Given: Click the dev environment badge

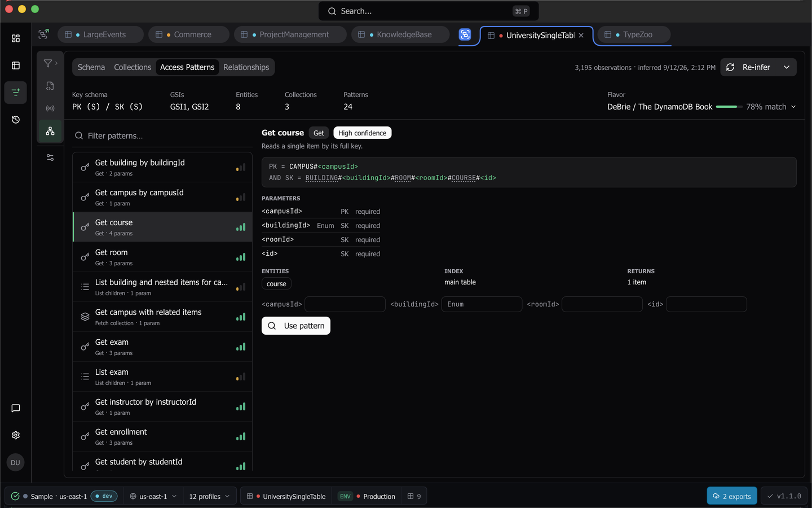Looking at the screenshot, I should (x=104, y=496).
